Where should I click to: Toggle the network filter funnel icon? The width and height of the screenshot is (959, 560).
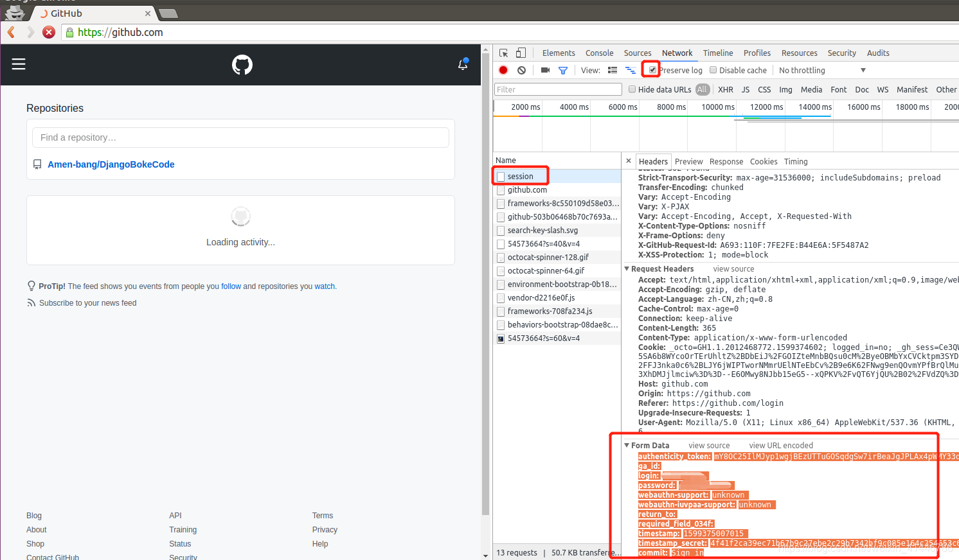click(563, 70)
